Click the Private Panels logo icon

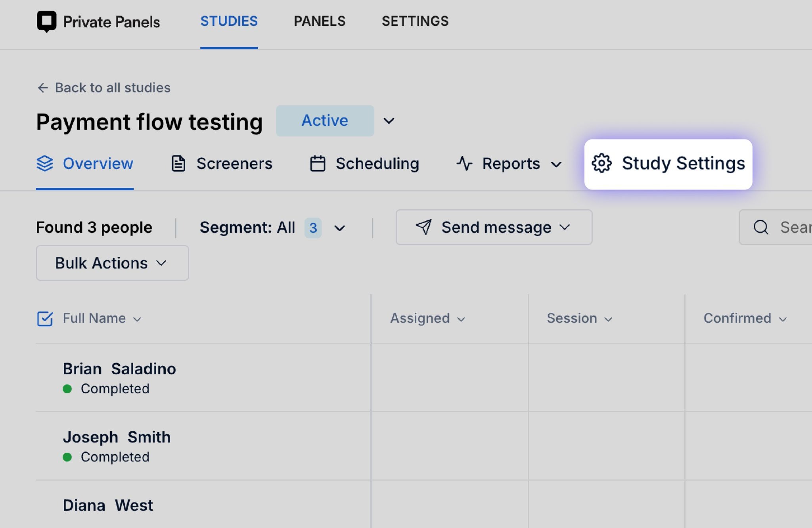[46, 21]
